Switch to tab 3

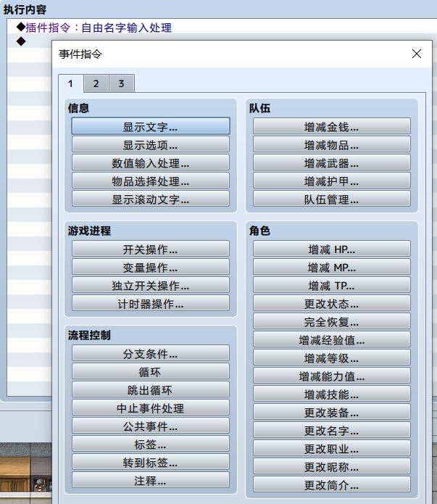pos(121,83)
